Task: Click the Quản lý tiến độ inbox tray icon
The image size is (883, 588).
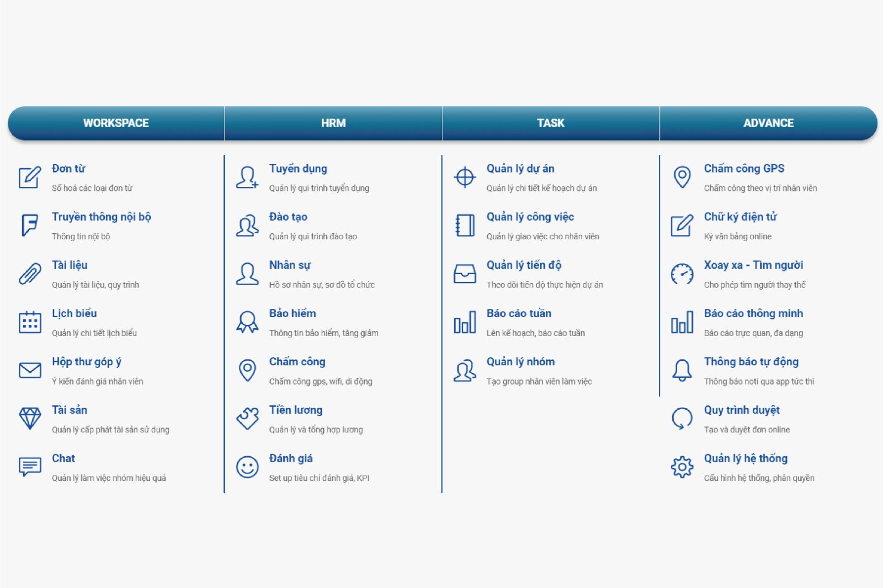Action: pos(465,274)
